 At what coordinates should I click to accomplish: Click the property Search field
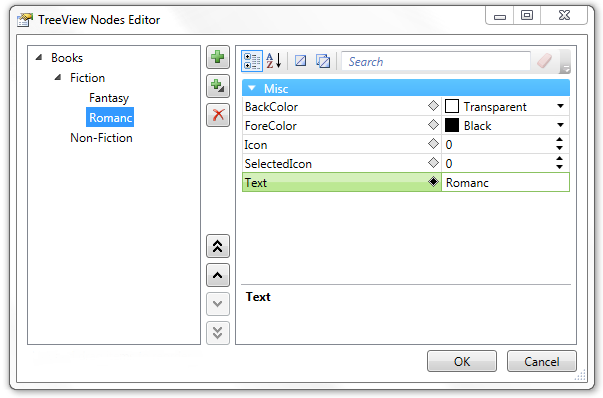click(436, 62)
